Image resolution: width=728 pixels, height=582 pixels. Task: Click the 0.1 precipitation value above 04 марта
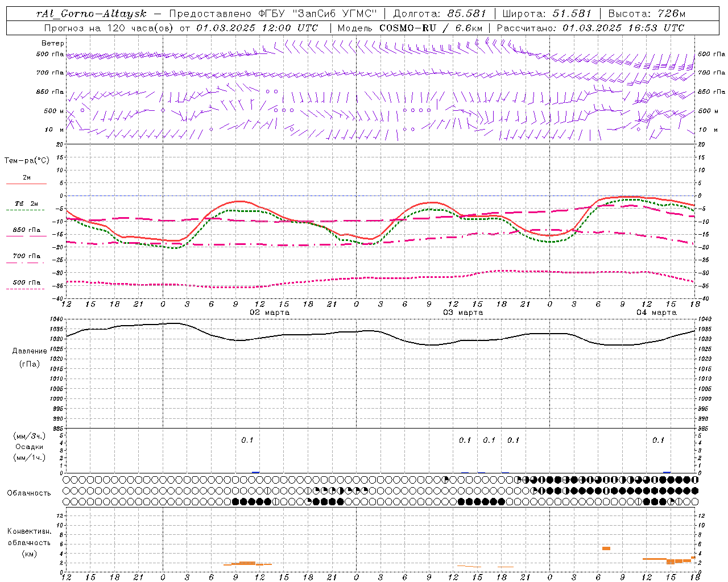[658, 440]
